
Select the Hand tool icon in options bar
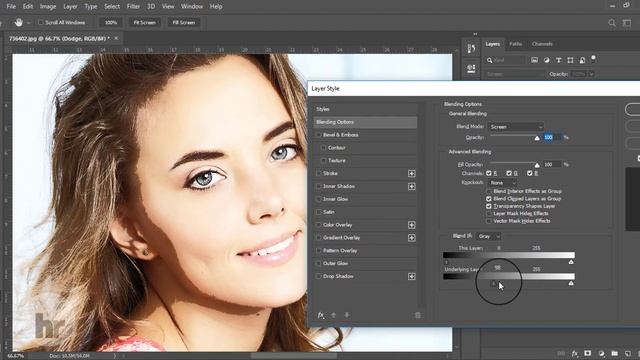coord(18,22)
